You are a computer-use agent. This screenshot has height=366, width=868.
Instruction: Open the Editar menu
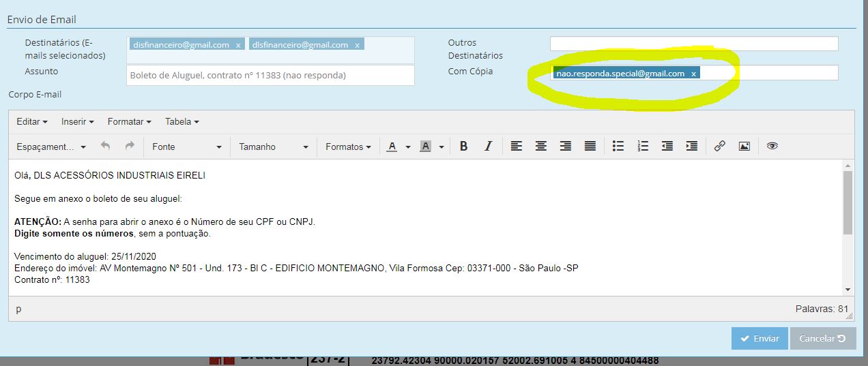[x=32, y=121]
